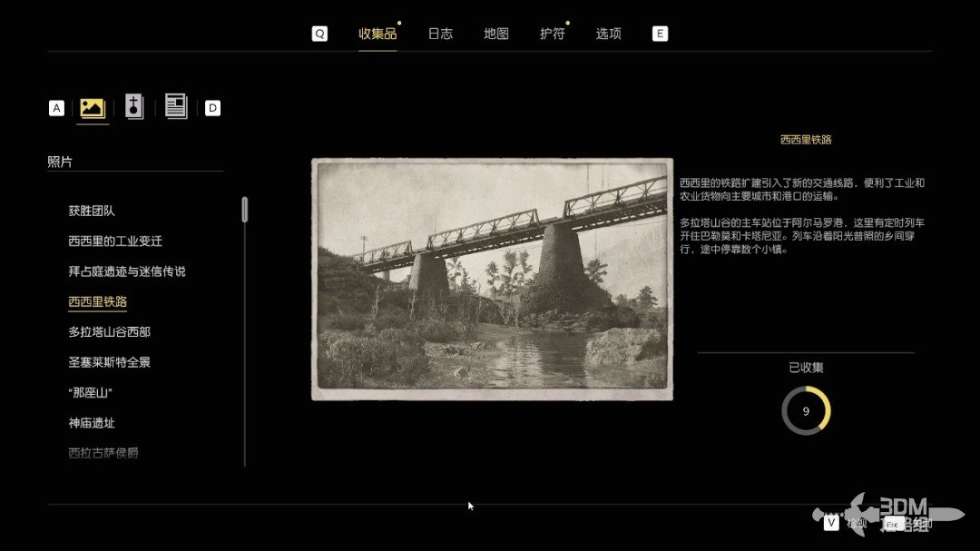980x551 pixels.
Task: Click the D next-category key icon
Action: pyautogui.click(x=212, y=108)
